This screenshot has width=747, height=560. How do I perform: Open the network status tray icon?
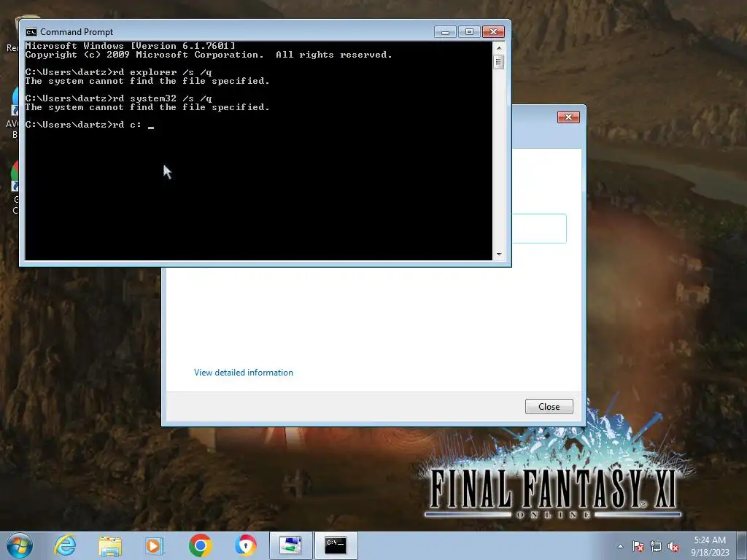click(656, 546)
